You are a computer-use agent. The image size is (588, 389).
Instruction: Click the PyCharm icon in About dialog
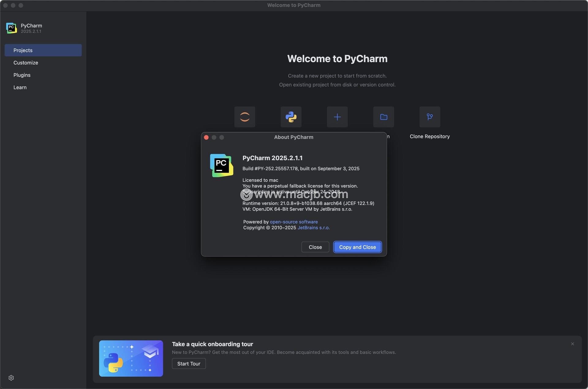click(x=222, y=166)
